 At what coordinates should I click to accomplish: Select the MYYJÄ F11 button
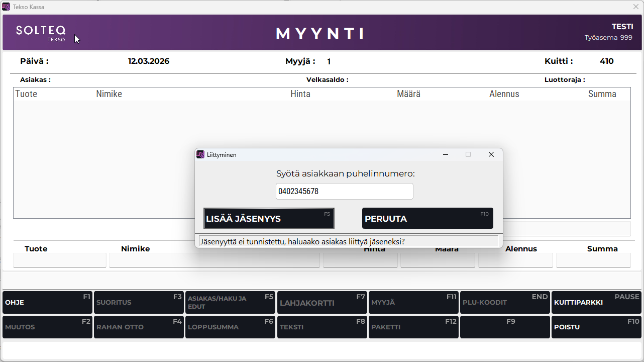(413, 303)
